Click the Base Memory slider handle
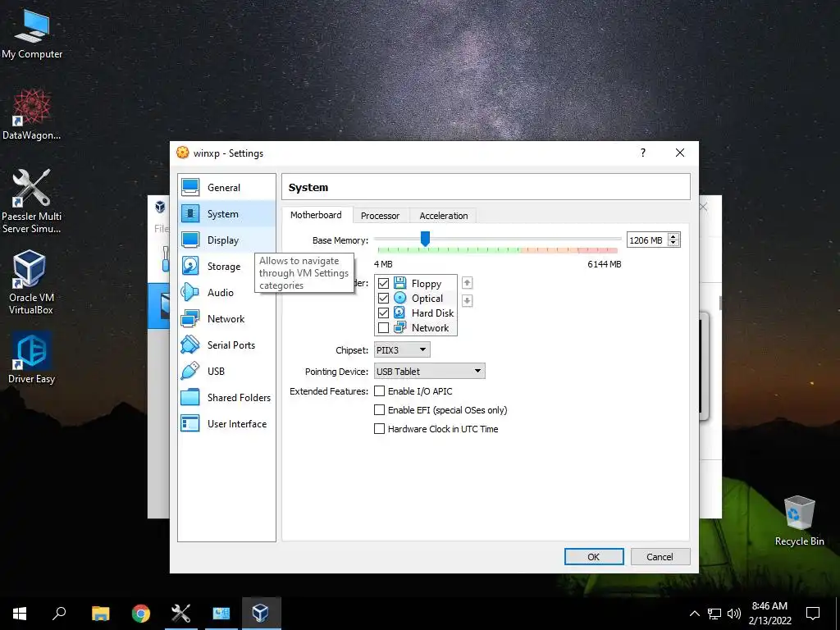Image resolution: width=840 pixels, height=630 pixels. click(x=425, y=239)
